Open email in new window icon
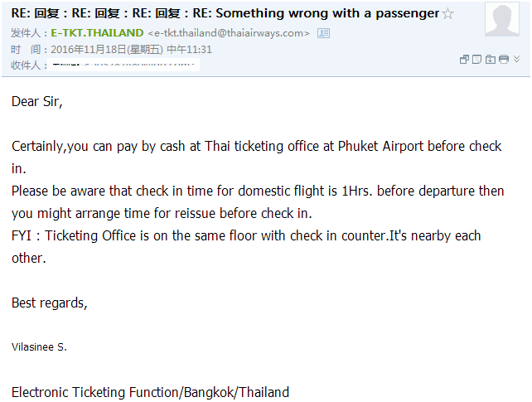The width and height of the screenshot is (532, 402). 465,60
